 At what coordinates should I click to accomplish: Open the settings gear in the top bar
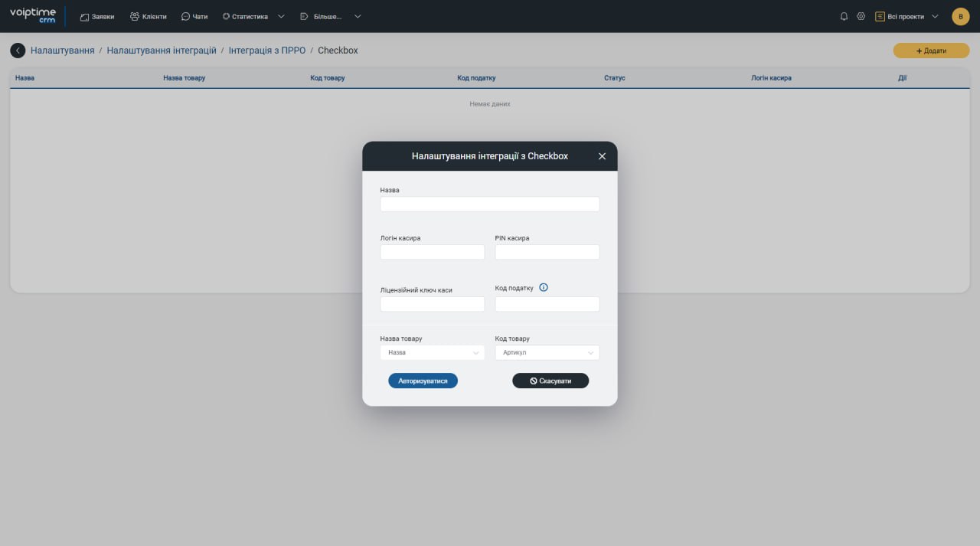[x=861, y=16]
